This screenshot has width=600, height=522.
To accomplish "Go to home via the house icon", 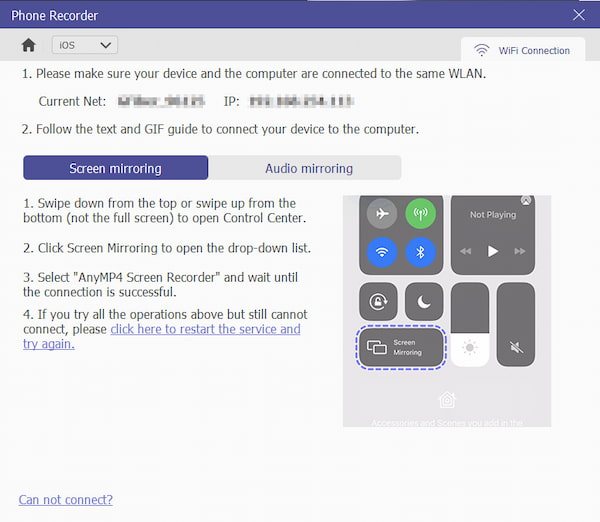I will coord(28,45).
